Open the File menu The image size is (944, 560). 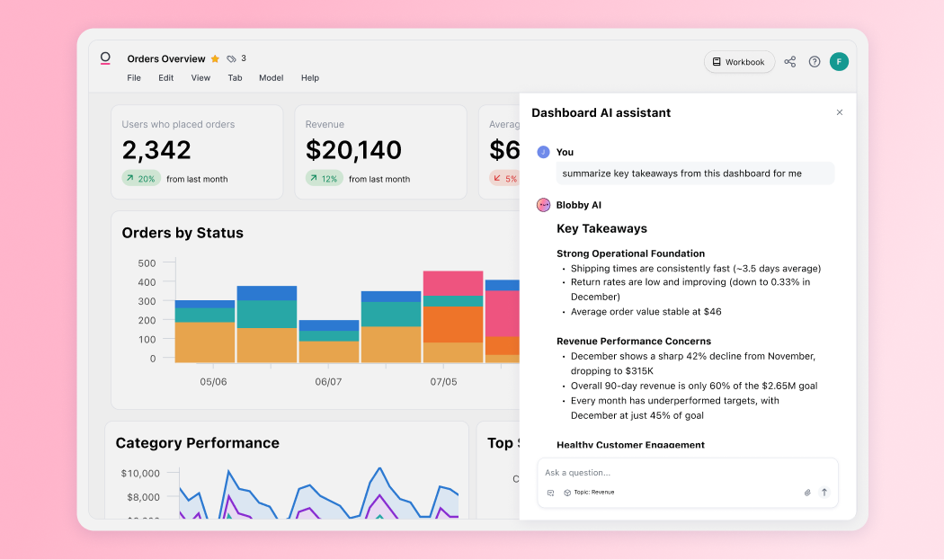pyautogui.click(x=134, y=78)
